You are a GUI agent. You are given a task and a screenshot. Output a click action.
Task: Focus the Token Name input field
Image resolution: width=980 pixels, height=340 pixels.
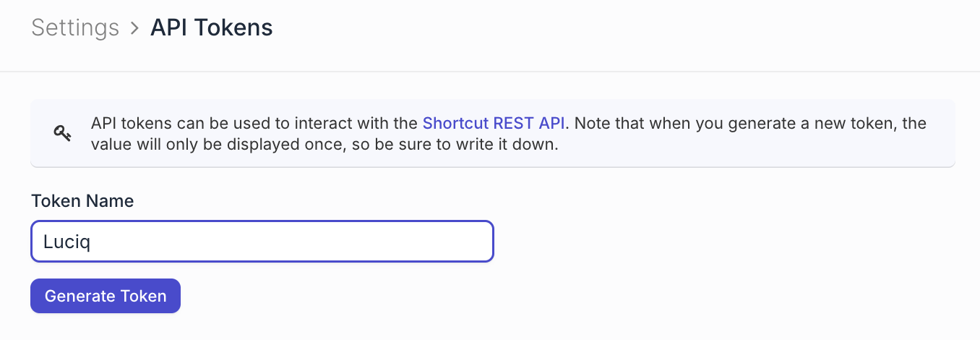coord(262,242)
